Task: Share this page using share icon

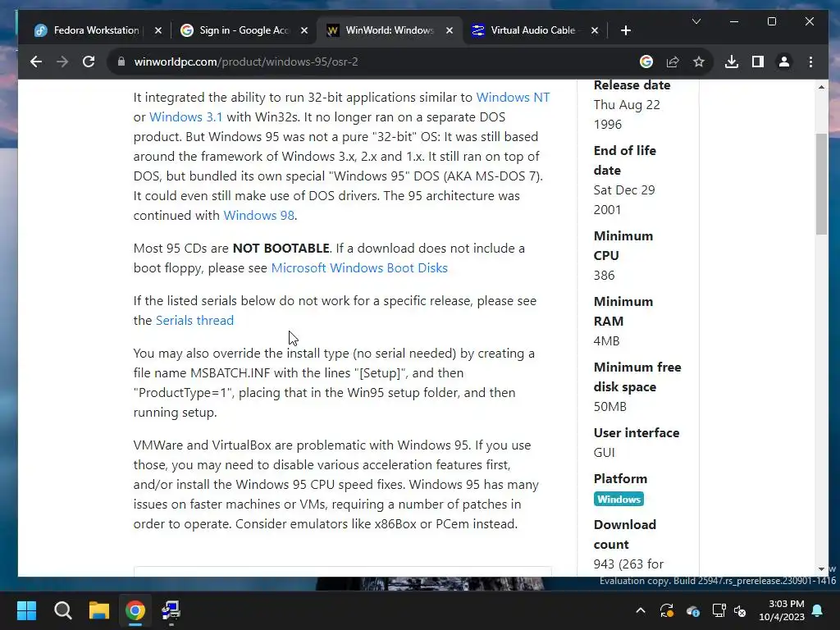Action: pyautogui.click(x=673, y=62)
